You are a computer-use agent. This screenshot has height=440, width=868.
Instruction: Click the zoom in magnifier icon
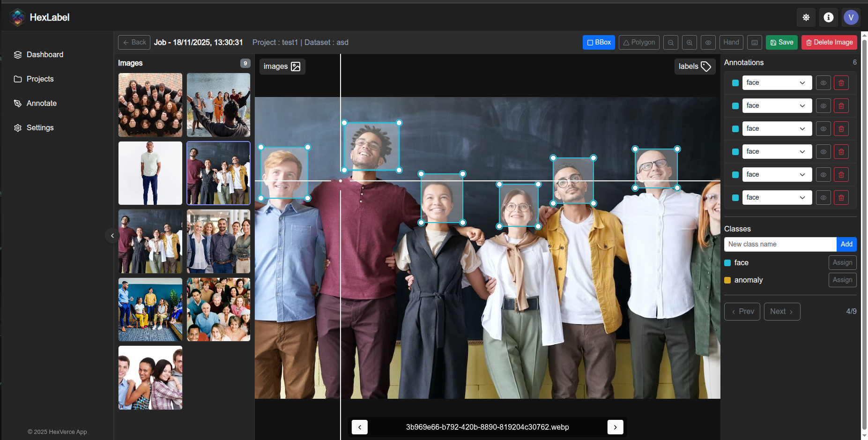point(690,43)
